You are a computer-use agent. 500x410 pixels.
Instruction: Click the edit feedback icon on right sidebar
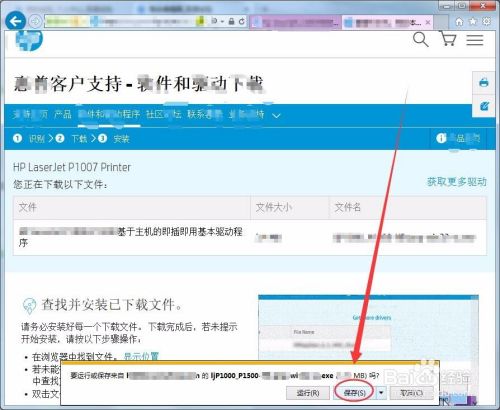(x=484, y=106)
